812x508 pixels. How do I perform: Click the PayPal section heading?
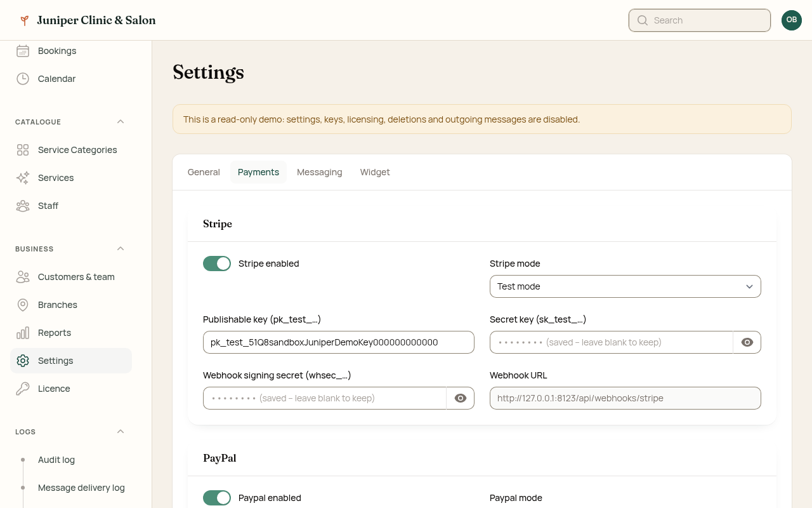(x=219, y=458)
